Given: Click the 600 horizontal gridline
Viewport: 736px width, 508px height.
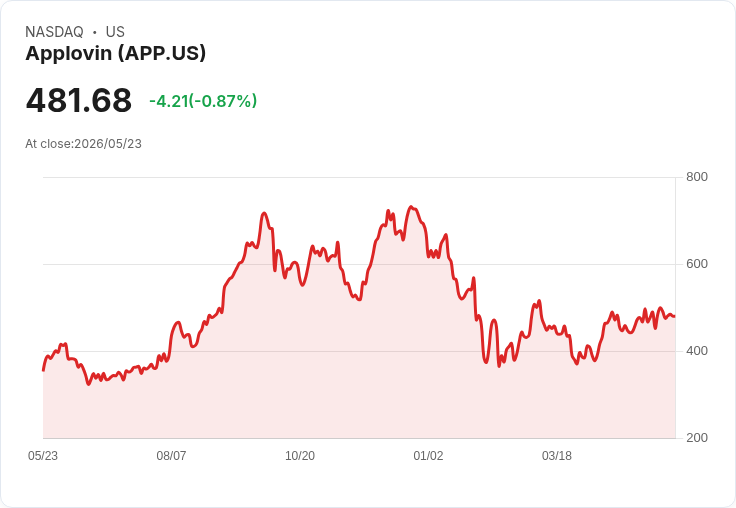Looking at the screenshot, I should click(x=359, y=264).
